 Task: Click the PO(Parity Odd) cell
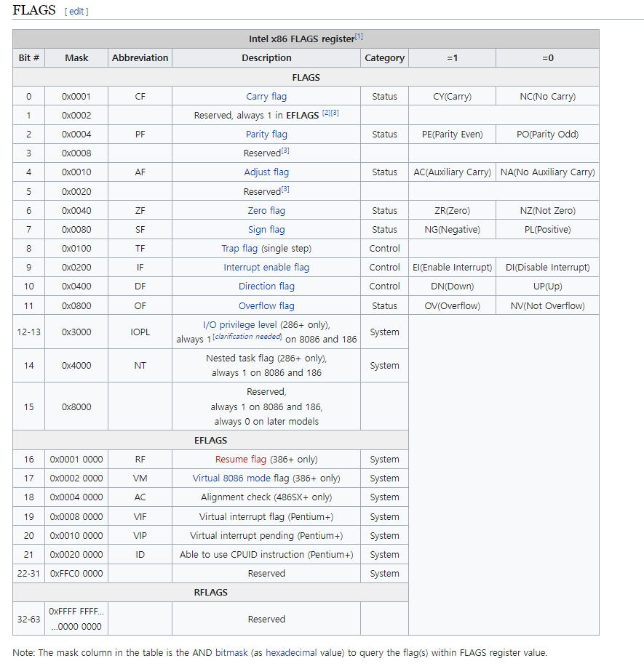pyautogui.click(x=547, y=135)
